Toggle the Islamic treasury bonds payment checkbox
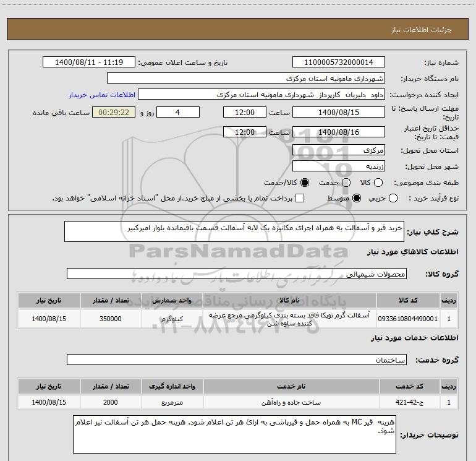Viewport: 476px width, 461px height. (300, 198)
